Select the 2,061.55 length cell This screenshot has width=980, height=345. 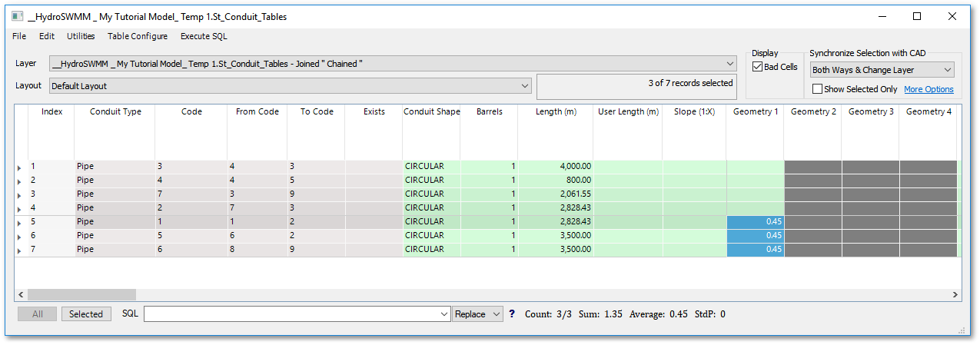(x=556, y=194)
